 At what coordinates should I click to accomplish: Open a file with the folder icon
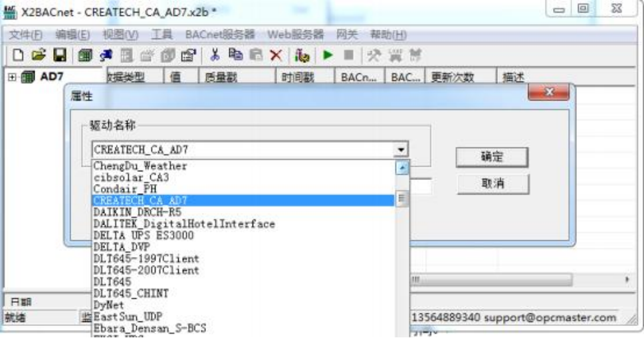click(x=39, y=55)
